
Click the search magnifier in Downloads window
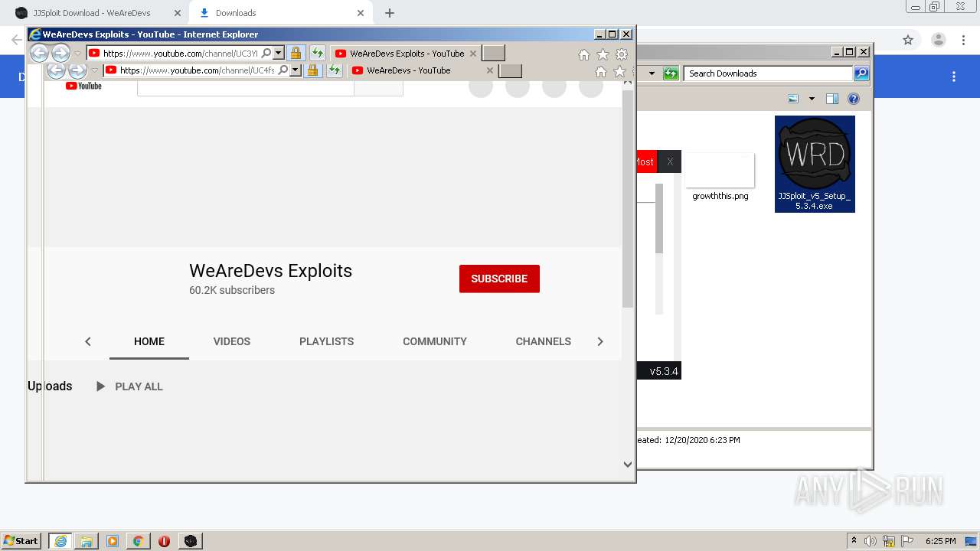tap(861, 73)
